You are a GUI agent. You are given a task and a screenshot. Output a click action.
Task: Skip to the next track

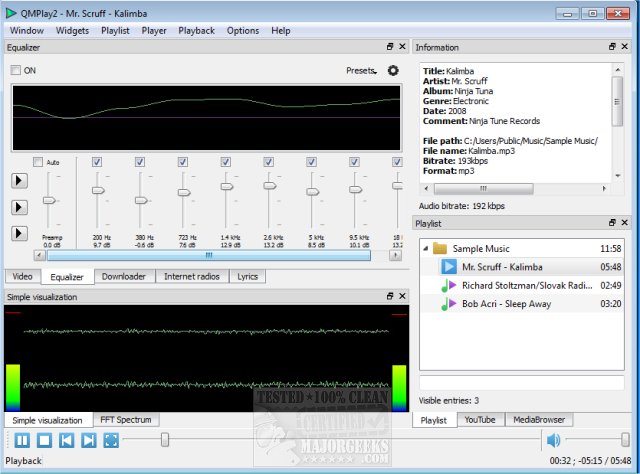coord(88,439)
